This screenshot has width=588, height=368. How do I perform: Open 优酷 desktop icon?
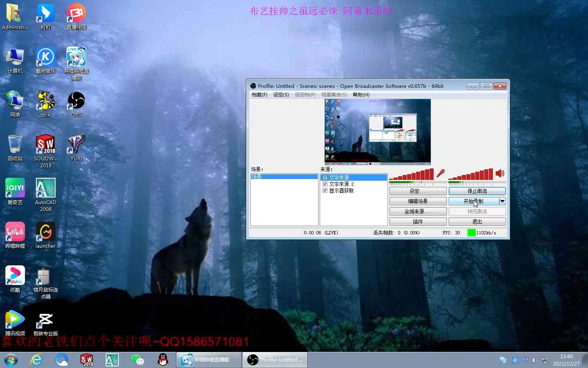pyautogui.click(x=15, y=279)
